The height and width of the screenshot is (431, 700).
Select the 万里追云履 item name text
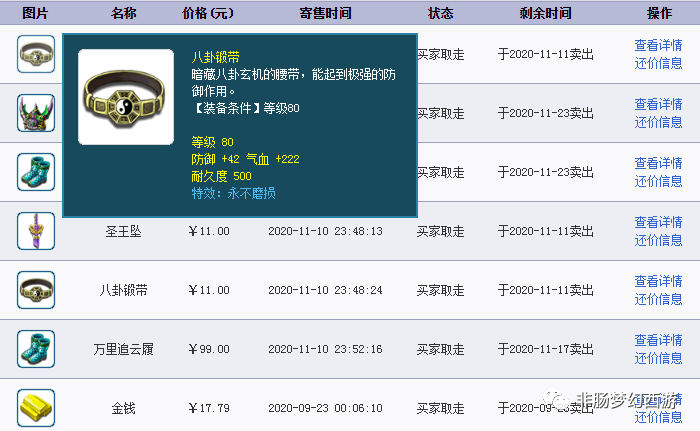124,349
